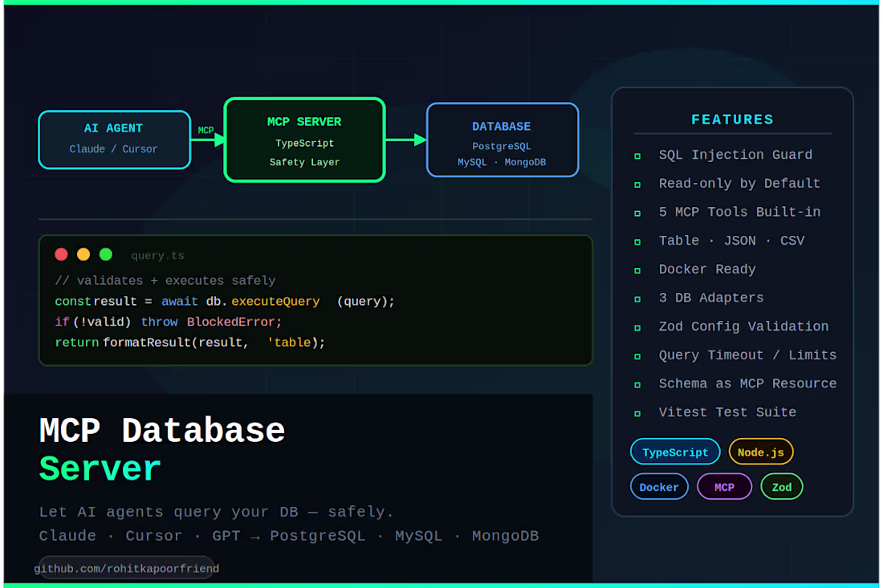Select the AI AGENT box
The height and width of the screenshot is (588, 883).
point(115,140)
